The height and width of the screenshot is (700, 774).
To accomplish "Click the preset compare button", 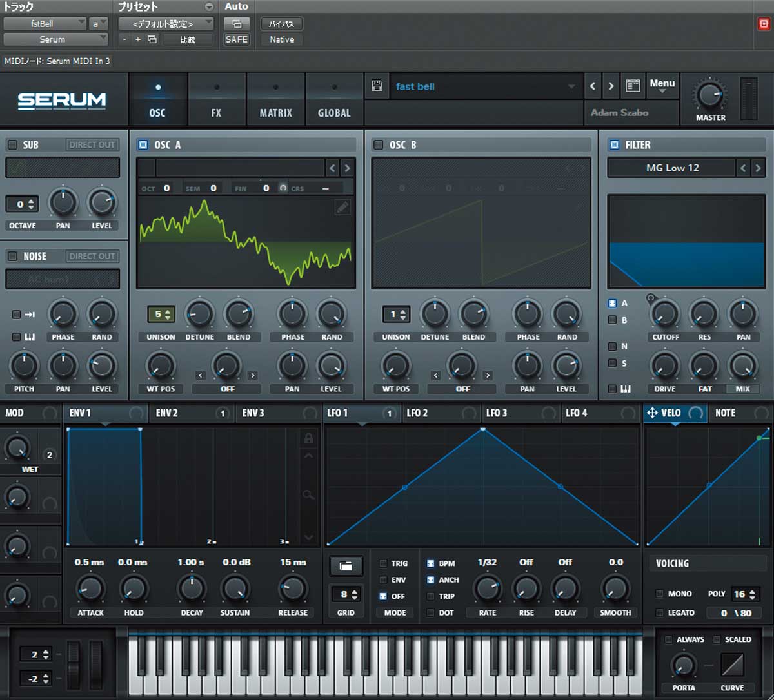I will click(x=188, y=39).
